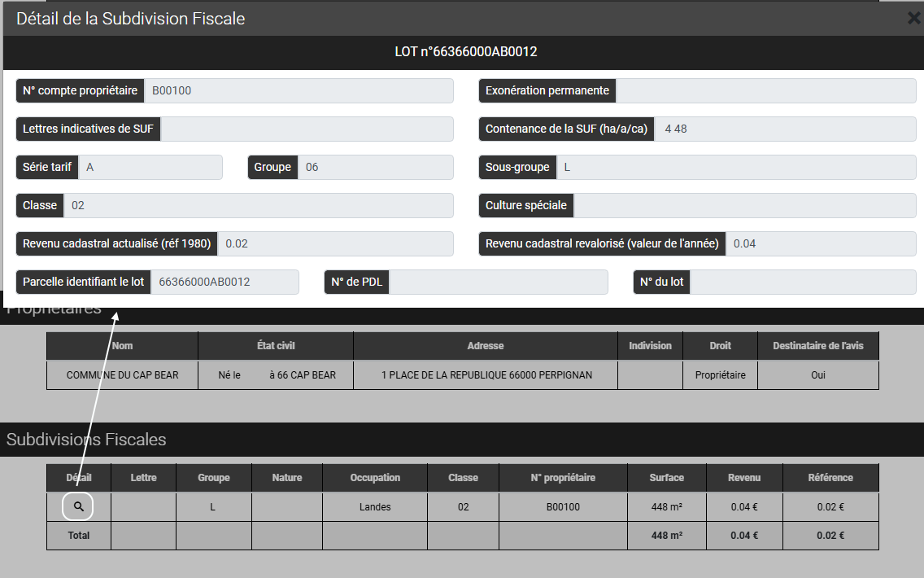The width and height of the screenshot is (924, 578).
Task: Select the Groupe field showing 06
Action: pos(374,167)
